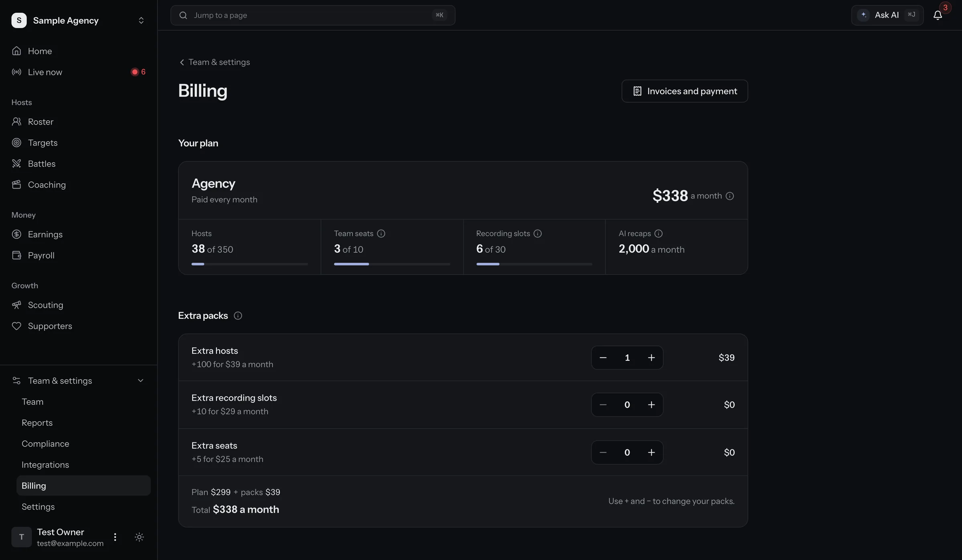The width and height of the screenshot is (962, 560).
Task: Click the Supporters heart icon
Action: point(16,326)
